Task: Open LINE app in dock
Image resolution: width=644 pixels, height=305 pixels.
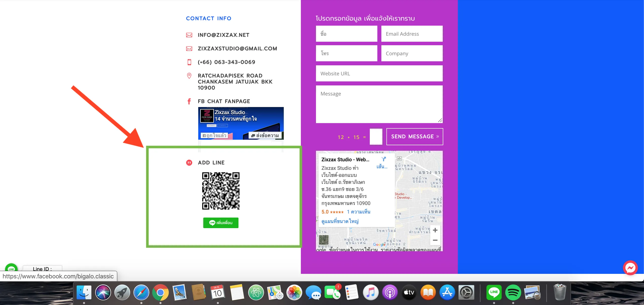Action: tap(494, 292)
